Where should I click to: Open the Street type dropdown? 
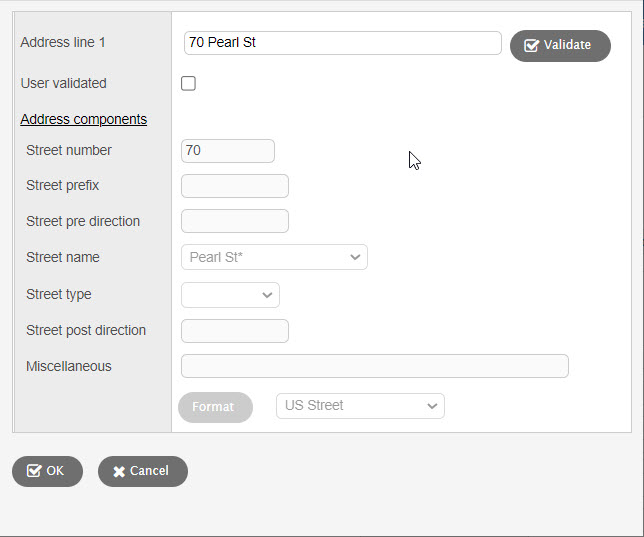point(230,295)
